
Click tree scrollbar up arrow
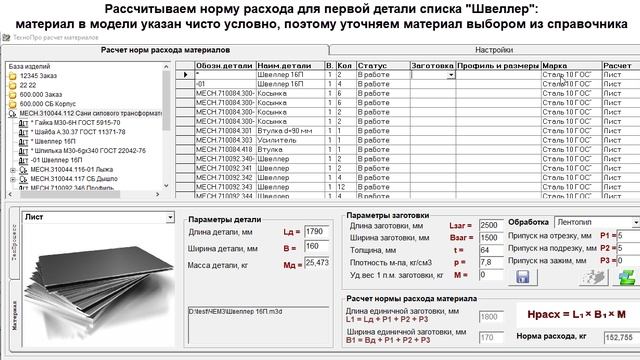(166, 67)
